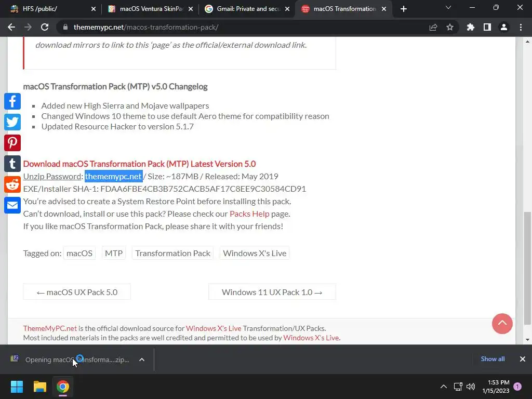Screen dimensions: 532x399
Task: Open the notification count badge
Action: click(517, 387)
